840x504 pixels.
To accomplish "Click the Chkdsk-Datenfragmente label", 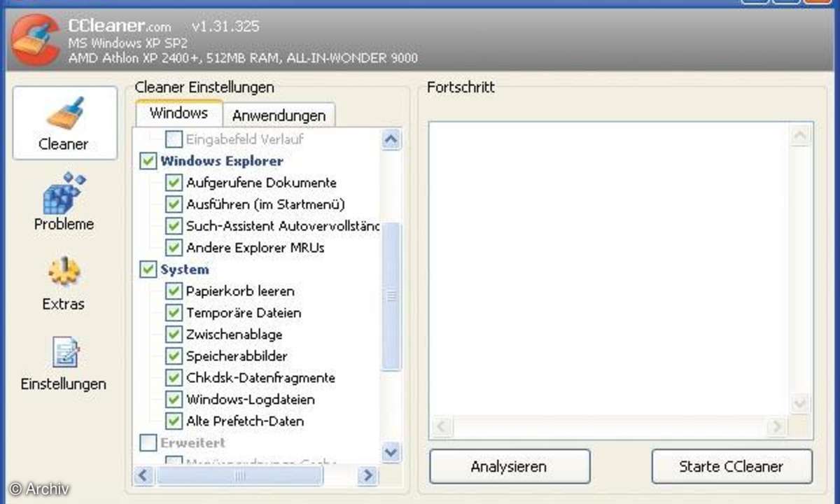I will click(260, 378).
